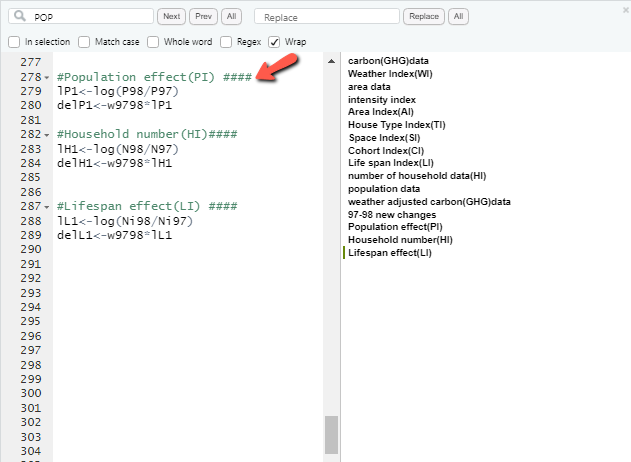
Task: Click the editor scrollbar up arrow
Action: (331, 61)
